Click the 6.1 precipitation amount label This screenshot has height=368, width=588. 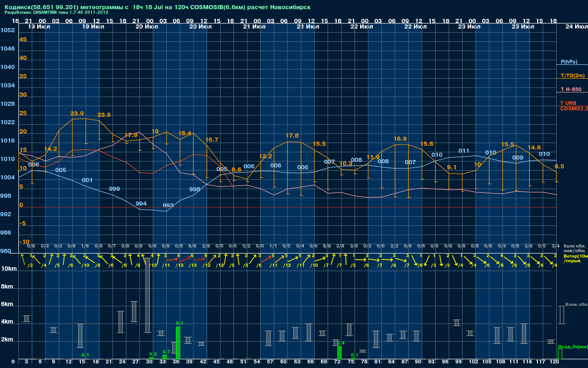coord(180,323)
